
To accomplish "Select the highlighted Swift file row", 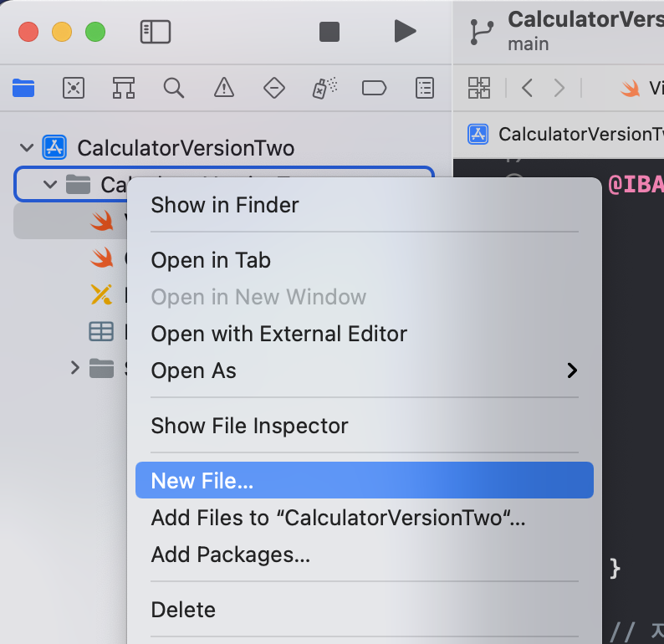I will tap(70, 221).
